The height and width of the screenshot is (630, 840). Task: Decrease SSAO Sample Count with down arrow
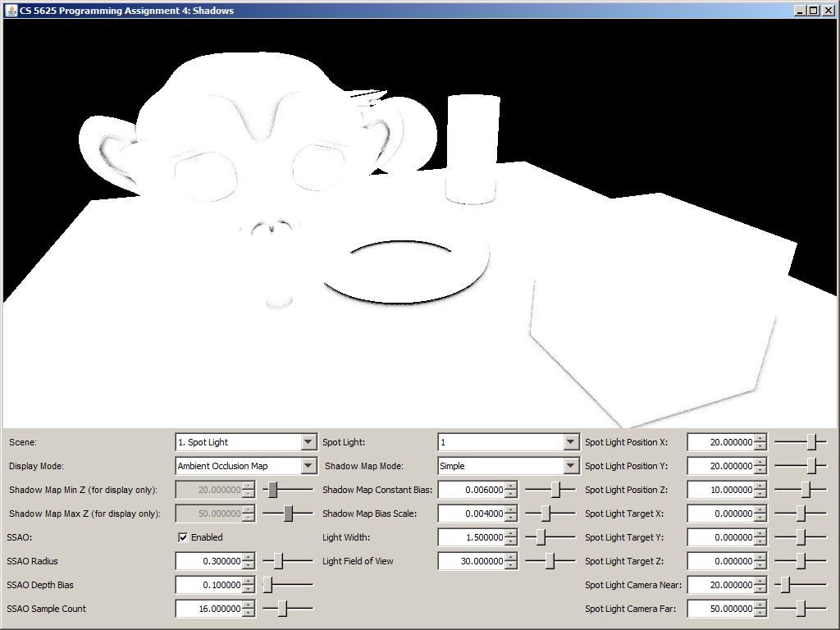249,613
